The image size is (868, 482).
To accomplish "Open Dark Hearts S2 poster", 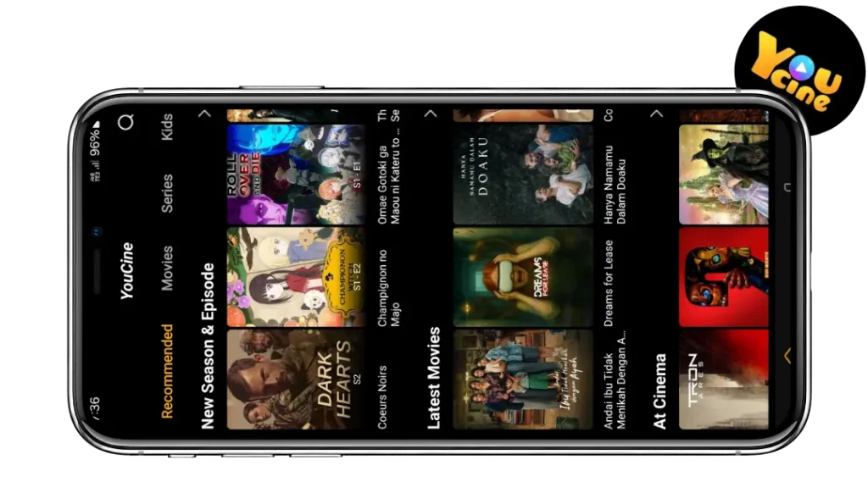I will point(296,380).
